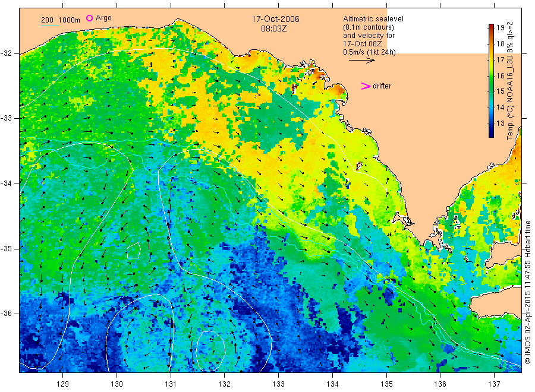Screen dimensions: 535x392
Task: Click the colorbar tick label 17
Action: (500, 59)
